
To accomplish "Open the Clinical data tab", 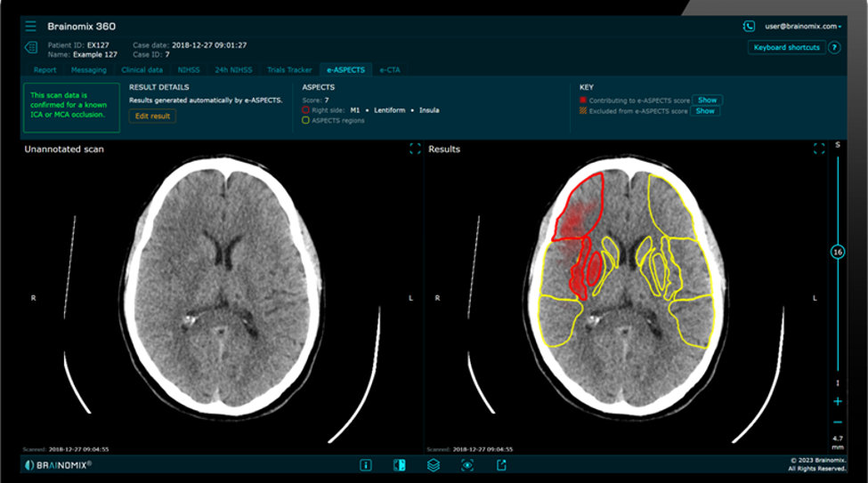I will coord(142,69).
